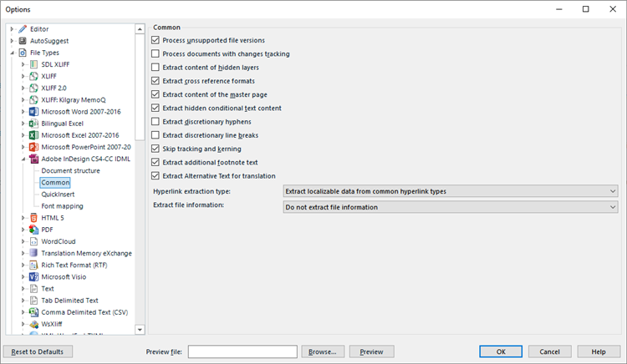Uncheck Extract hidden conditional text content
Screen dimensions: 627x364
pos(155,108)
